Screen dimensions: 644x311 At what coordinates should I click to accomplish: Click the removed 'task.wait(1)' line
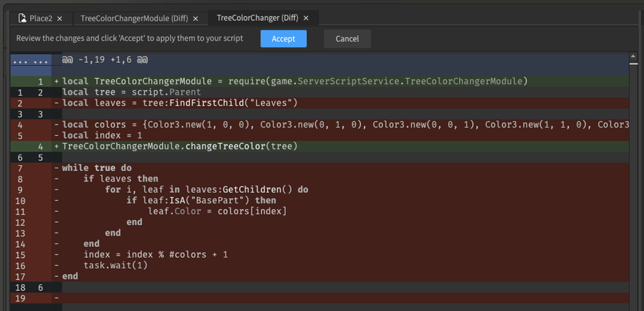pyautogui.click(x=115, y=265)
